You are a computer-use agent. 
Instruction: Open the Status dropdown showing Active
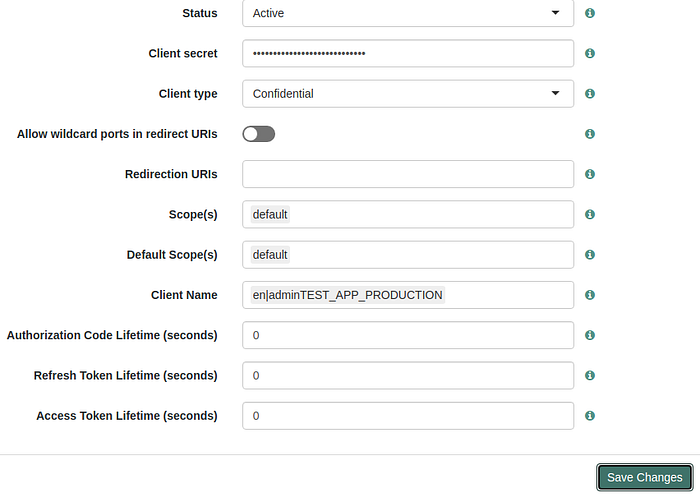tap(408, 13)
